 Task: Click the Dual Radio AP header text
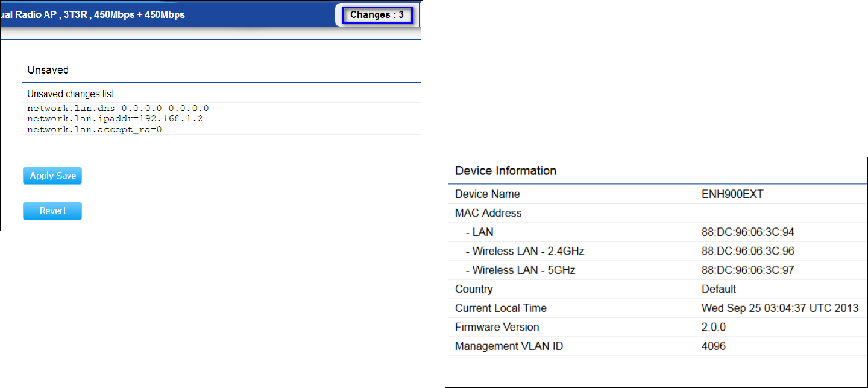[x=93, y=15]
